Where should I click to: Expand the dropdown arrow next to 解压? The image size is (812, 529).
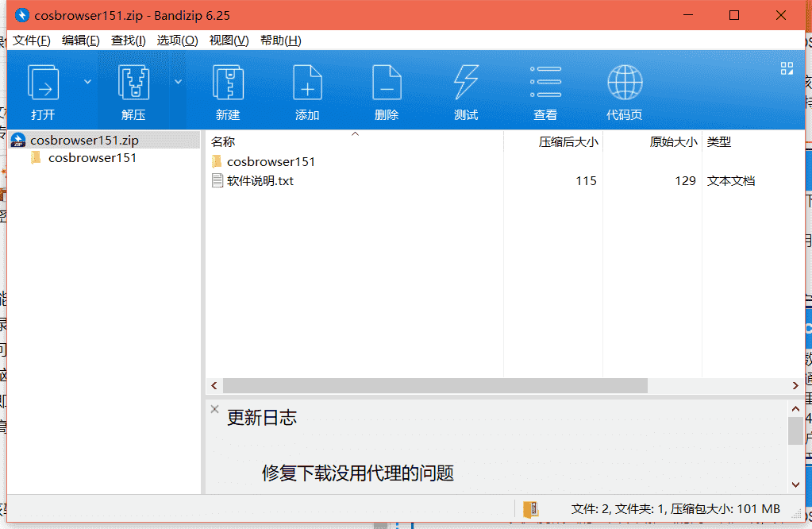[178, 82]
